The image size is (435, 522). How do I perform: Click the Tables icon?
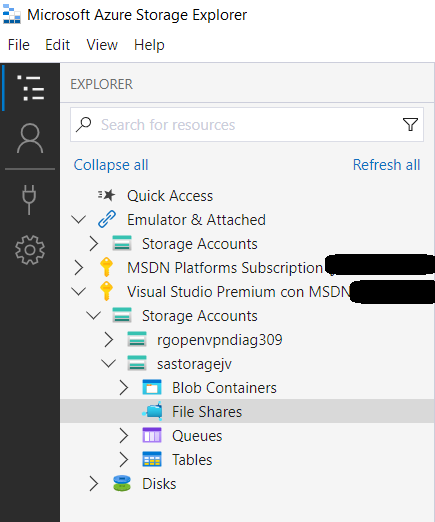click(152, 459)
